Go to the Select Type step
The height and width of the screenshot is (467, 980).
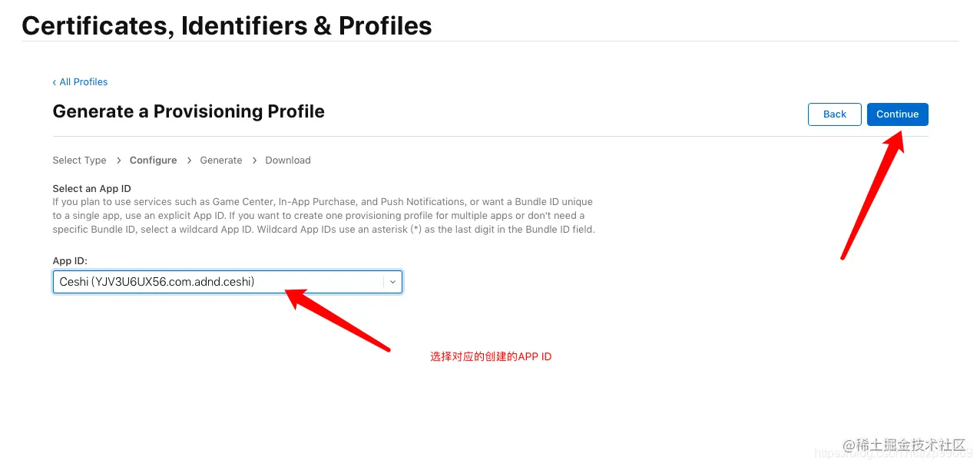(x=79, y=161)
